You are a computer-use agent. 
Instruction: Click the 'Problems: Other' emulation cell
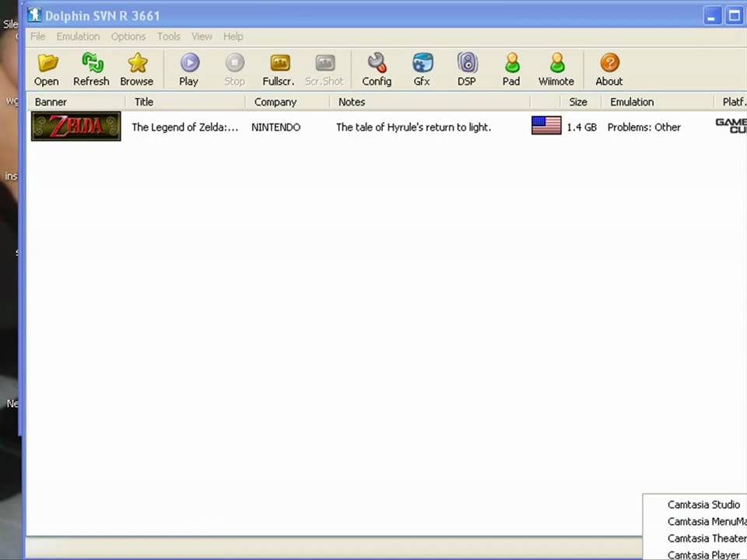tap(644, 127)
